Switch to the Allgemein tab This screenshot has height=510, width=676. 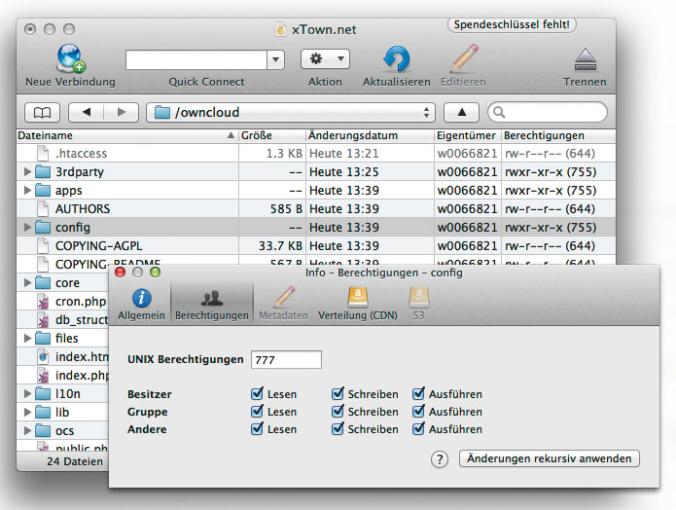click(141, 304)
